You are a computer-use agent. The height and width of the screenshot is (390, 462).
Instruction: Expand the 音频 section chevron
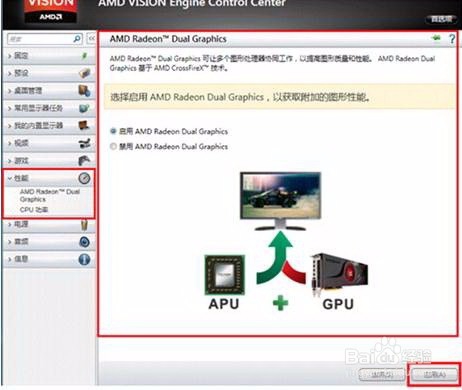click(x=10, y=242)
